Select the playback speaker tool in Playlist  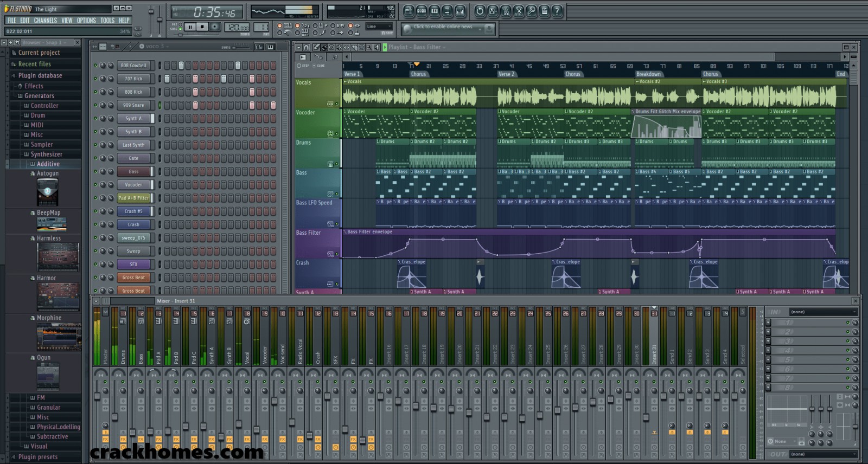[x=376, y=48]
